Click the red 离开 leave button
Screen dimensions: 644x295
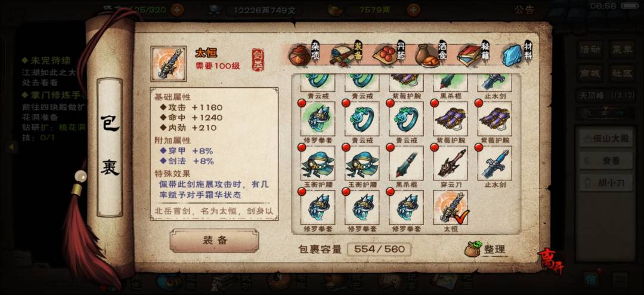coord(550,262)
